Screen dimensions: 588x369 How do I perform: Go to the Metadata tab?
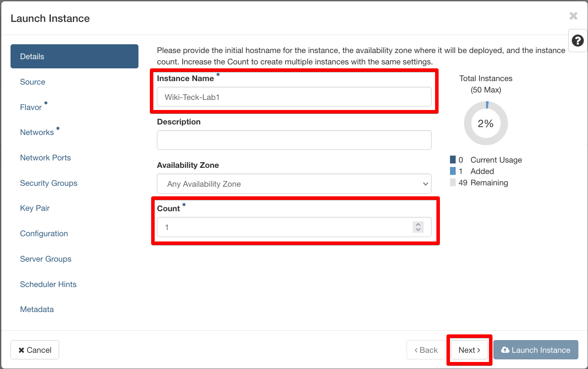(x=37, y=309)
